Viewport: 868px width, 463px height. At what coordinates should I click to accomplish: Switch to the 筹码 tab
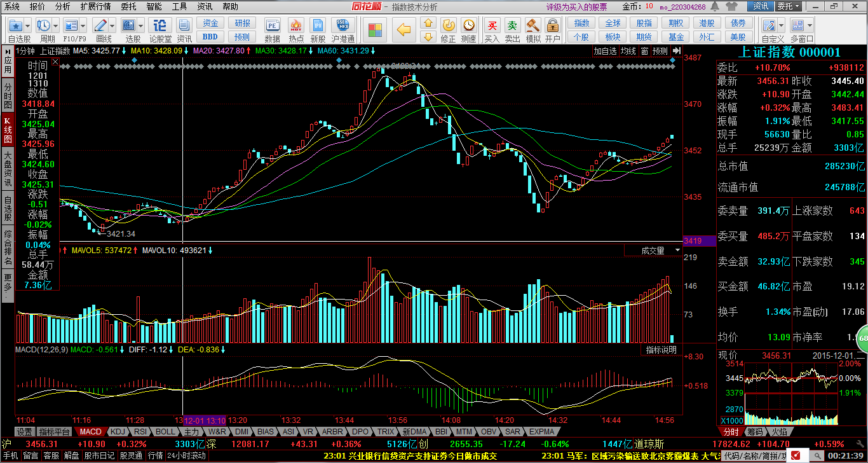click(x=754, y=431)
